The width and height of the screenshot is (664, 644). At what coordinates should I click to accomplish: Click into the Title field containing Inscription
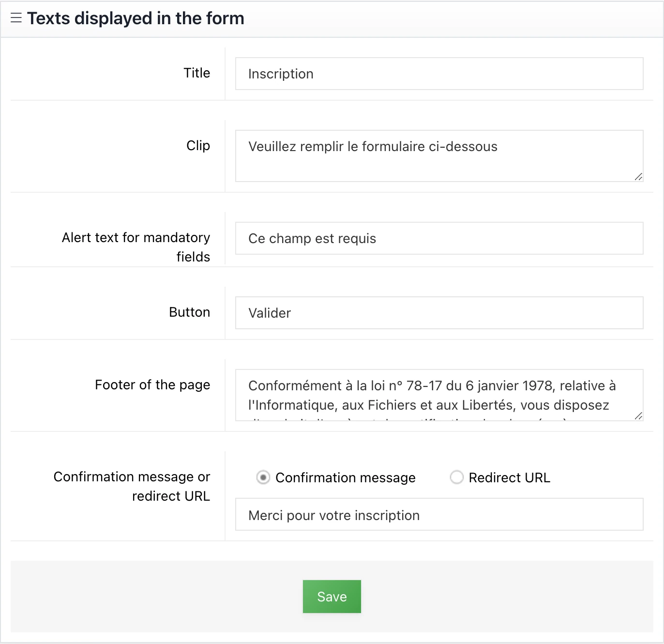pyautogui.click(x=439, y=74)
